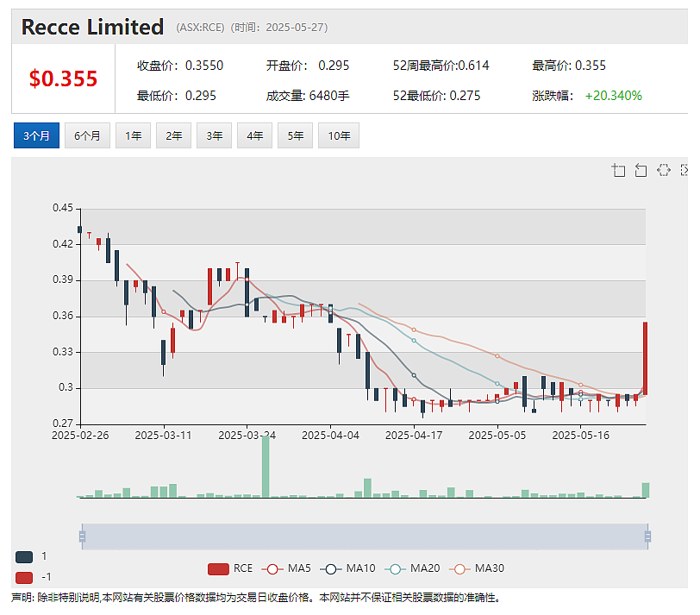This screenshot has height=615, width=700.
Task: Toggle the MA5 line in legend
Action: pyautogui.click(x=286, y=568)
